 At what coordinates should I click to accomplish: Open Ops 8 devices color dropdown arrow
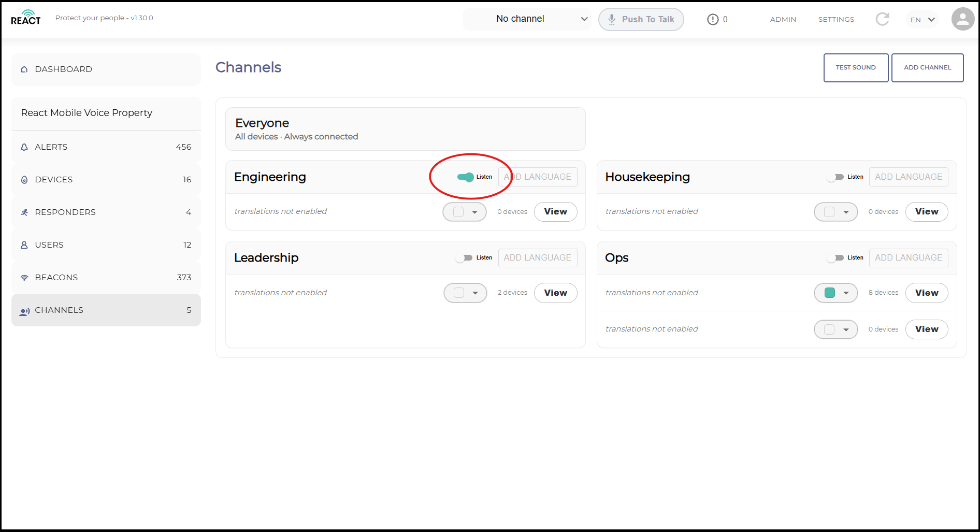pyautogui.click(x=846, y=293)
